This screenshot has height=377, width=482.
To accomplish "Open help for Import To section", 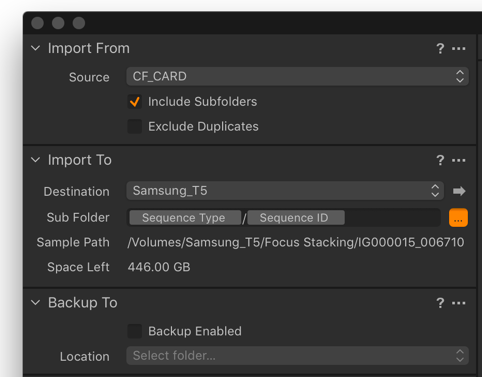I will pyautogui.click(x=440, y=160).
